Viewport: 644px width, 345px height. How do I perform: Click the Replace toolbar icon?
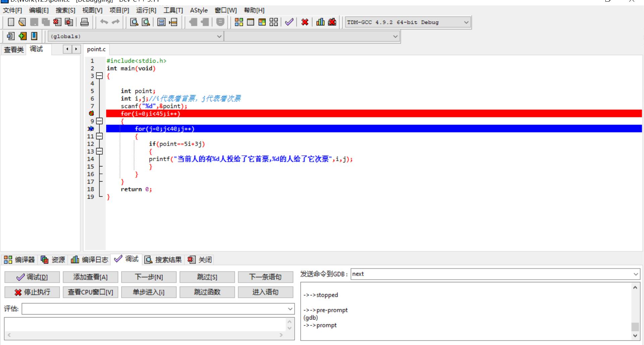coord(146,22)
